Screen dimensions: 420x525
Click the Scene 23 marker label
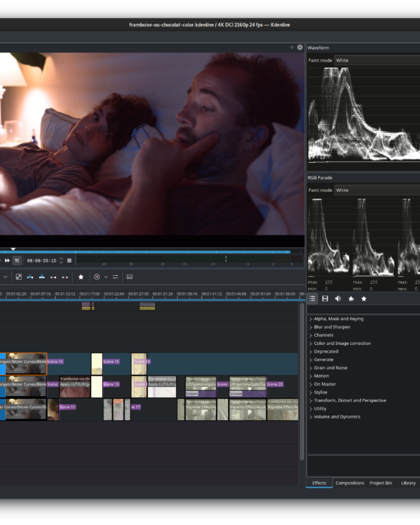point(275,384)
